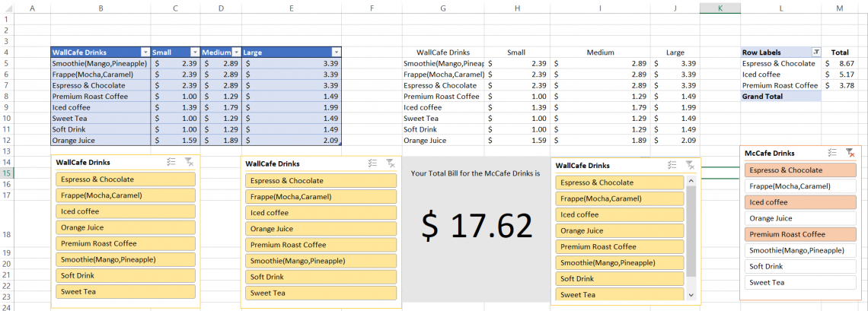Image resolution: width=868 pixels, height=311 pixels.
Task: Deselect Espresso & Chocolate in the McCafe Drinks slicer
Action: (x=800, y=170)
